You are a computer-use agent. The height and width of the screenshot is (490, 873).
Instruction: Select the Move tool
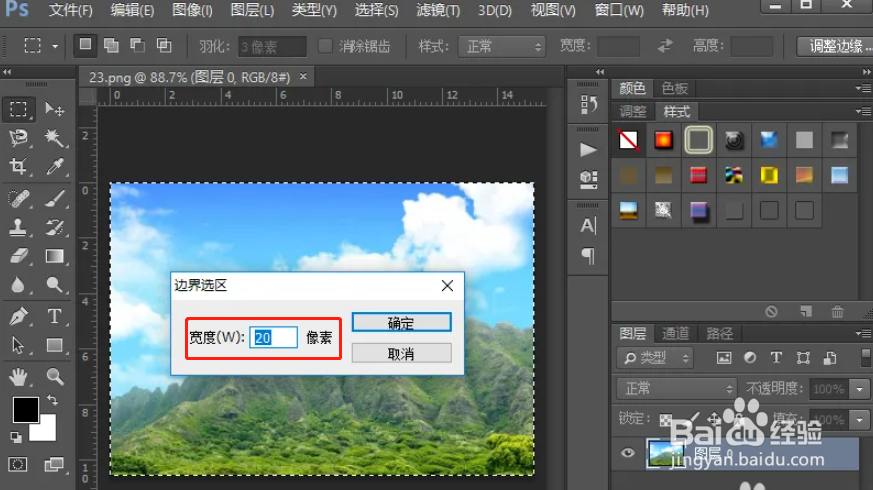tap(54, 109)
